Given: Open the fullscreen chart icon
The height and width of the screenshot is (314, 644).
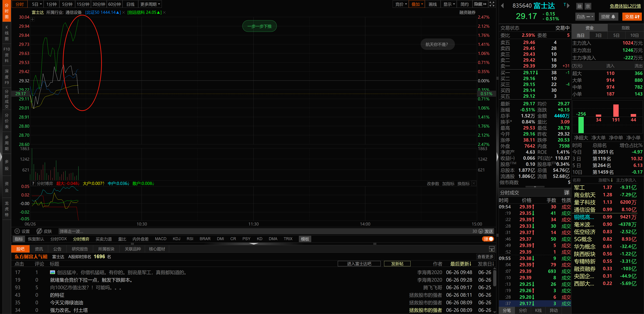Looking at the screenshot, I should (492, 4).
